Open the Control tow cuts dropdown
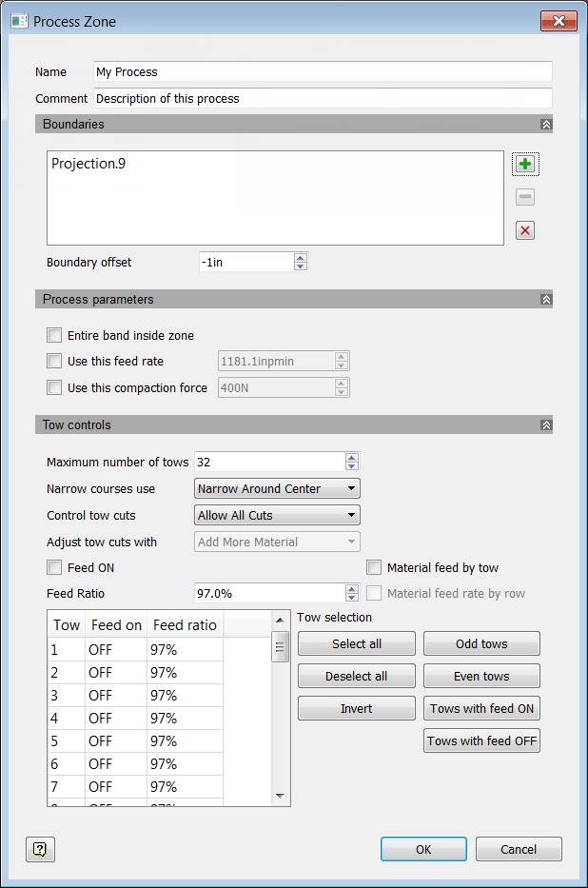This screenshot has height=888, width=588. click(276, 515)
